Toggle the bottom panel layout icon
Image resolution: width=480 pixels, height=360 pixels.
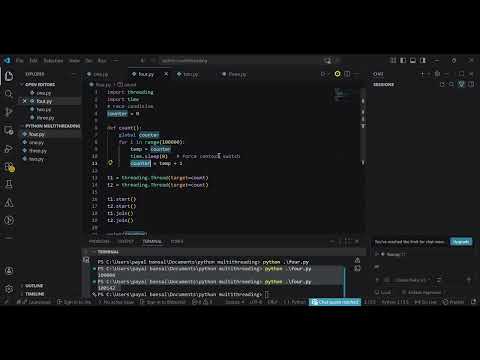click(x=413, y=60)
